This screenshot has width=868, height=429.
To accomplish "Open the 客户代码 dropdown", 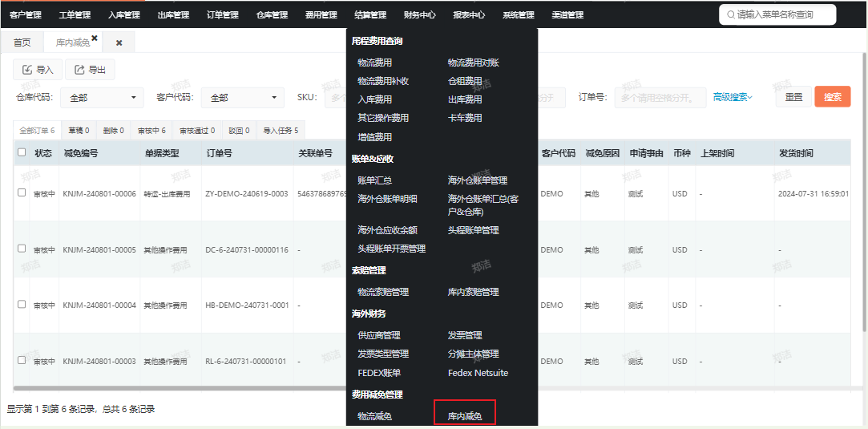I will [x=243, y=97].
